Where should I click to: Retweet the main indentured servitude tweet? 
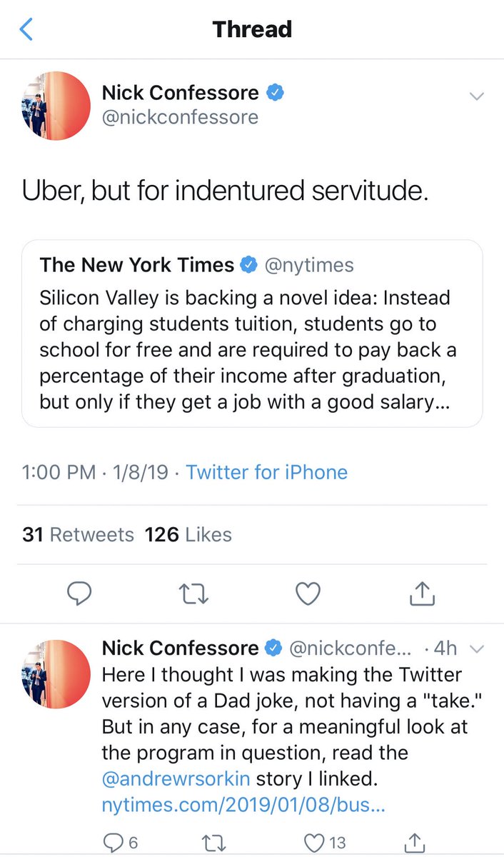point(193,593)
